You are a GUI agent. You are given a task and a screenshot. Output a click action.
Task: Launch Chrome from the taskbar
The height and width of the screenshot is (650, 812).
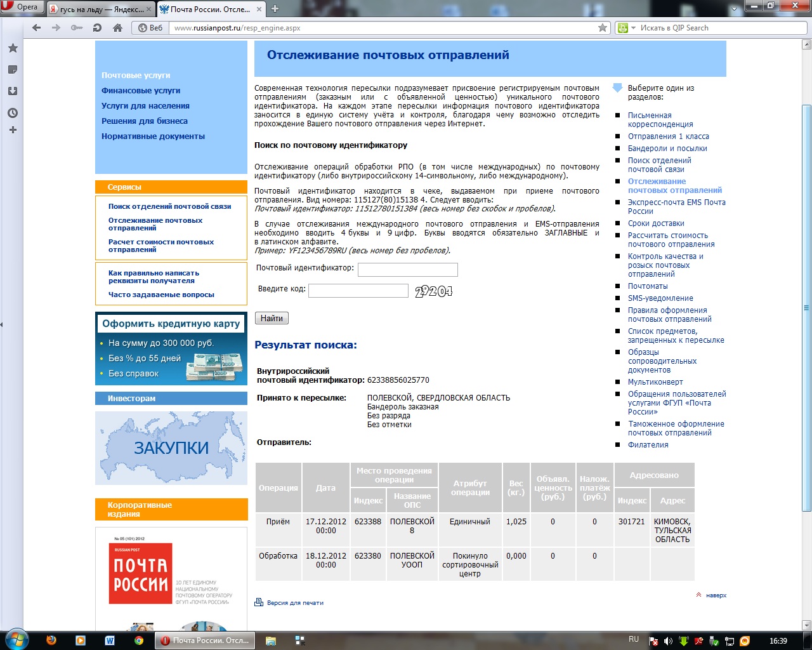[x=139, y=640]
